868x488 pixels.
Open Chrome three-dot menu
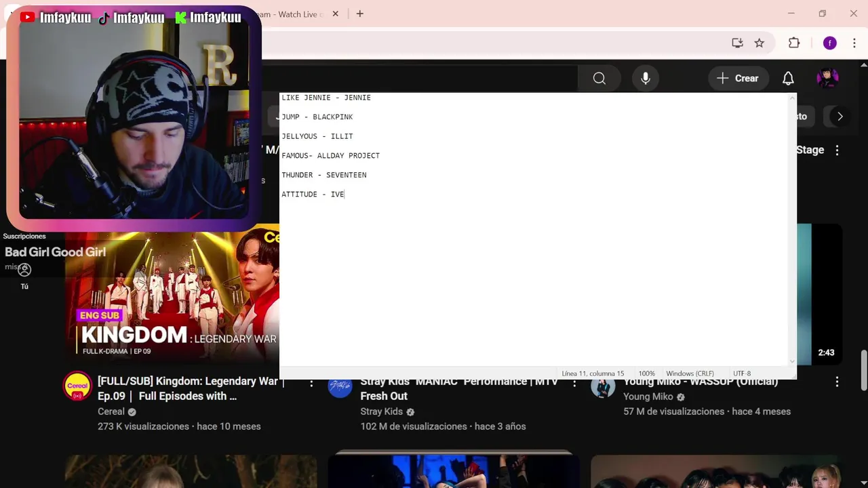(x=854, y=43)
